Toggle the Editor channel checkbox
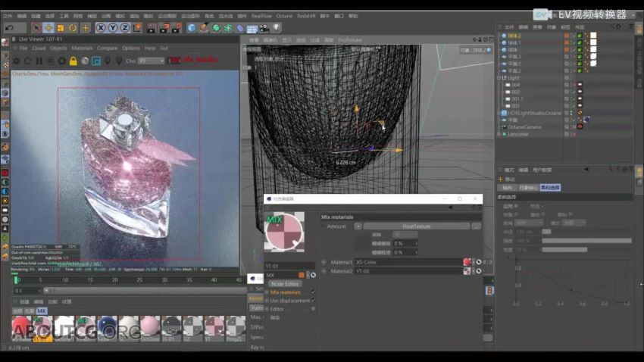 (313, 309)
